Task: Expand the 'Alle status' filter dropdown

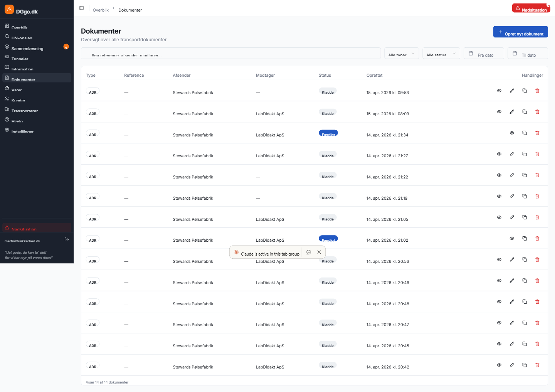Action: click(x=441, y=54)
